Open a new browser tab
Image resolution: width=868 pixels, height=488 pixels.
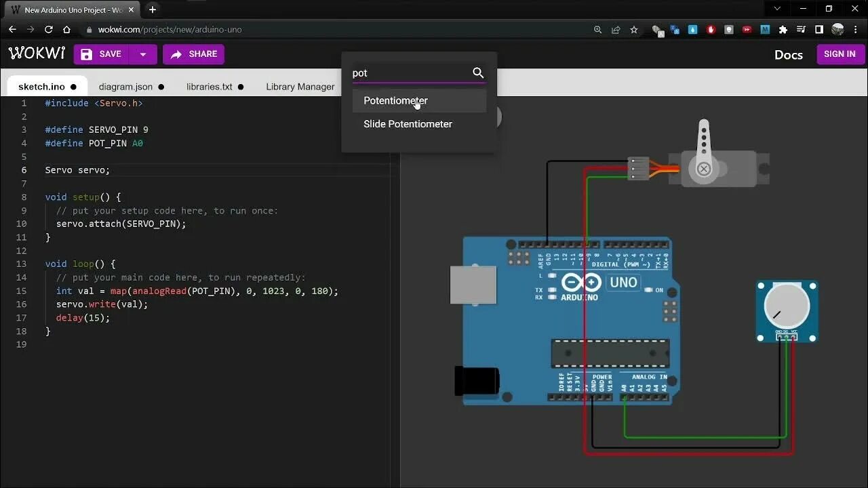pyautogui.click(x=153, y=9)
